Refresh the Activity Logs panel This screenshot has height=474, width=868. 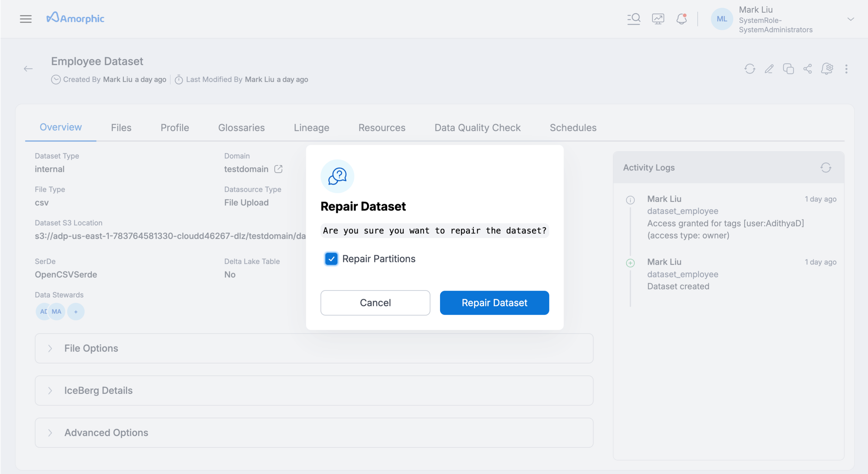(x=826, y=168)
